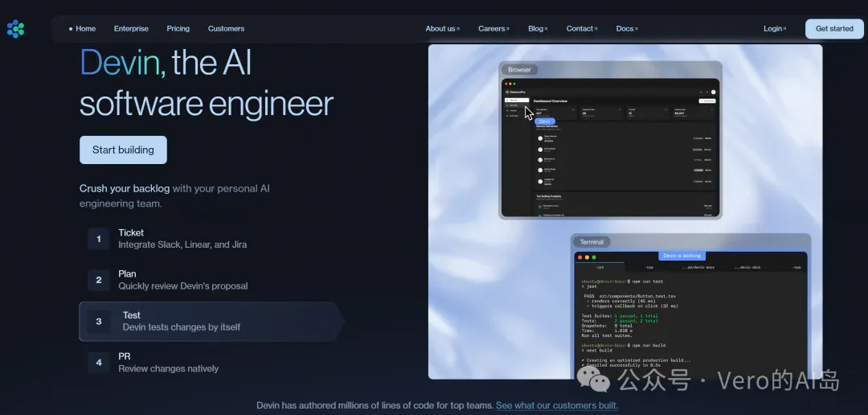Open the Contact link

(x=582, y=29)
